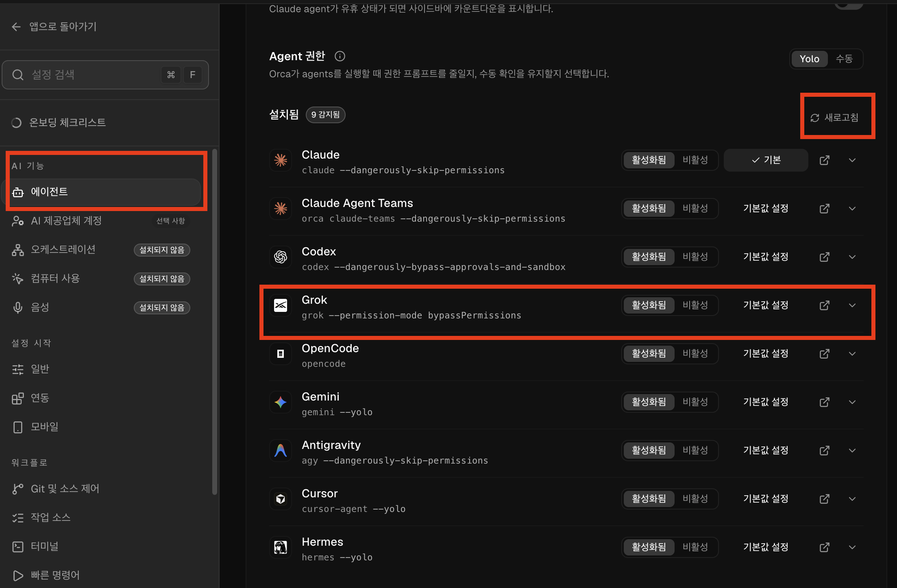Click the back arrow icon beside 앱으로 돌아가기
This screenshot has width=897, height=588.
[x=16, y=27]
